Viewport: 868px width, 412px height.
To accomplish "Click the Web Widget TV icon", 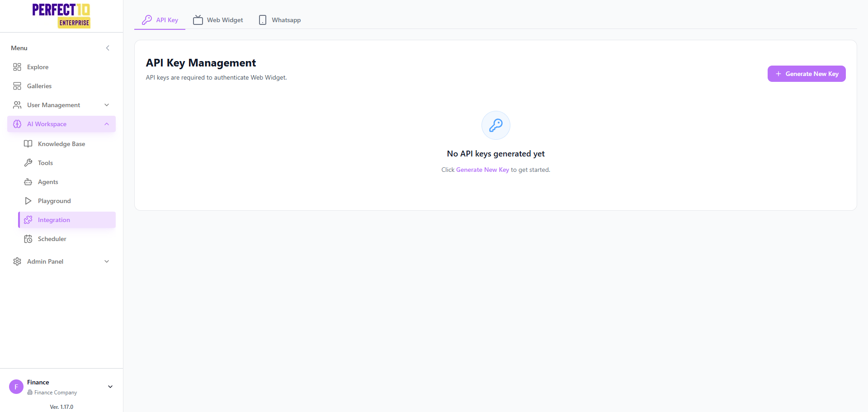I will pyautogui.click(x=198, y=20).
